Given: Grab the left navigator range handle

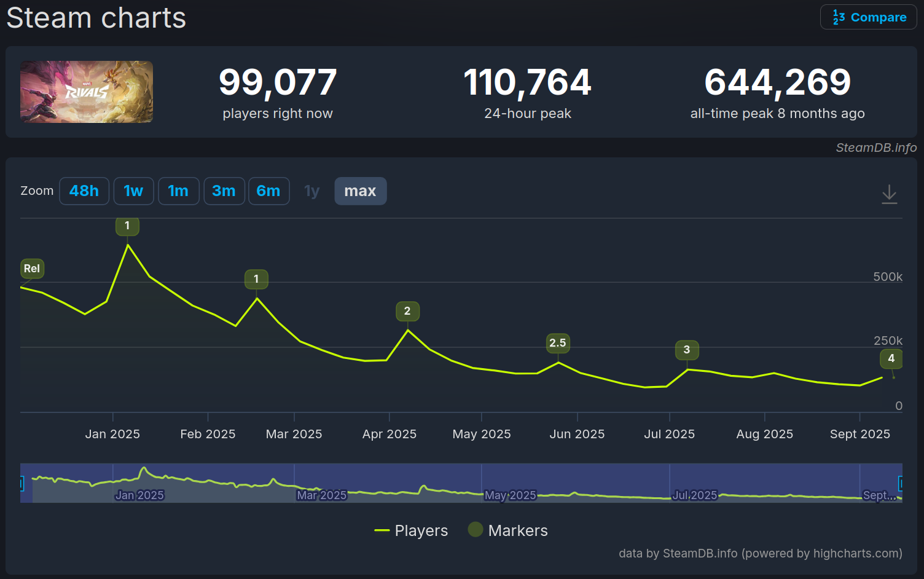Looking at the screenshot, I should coord(21,483).
